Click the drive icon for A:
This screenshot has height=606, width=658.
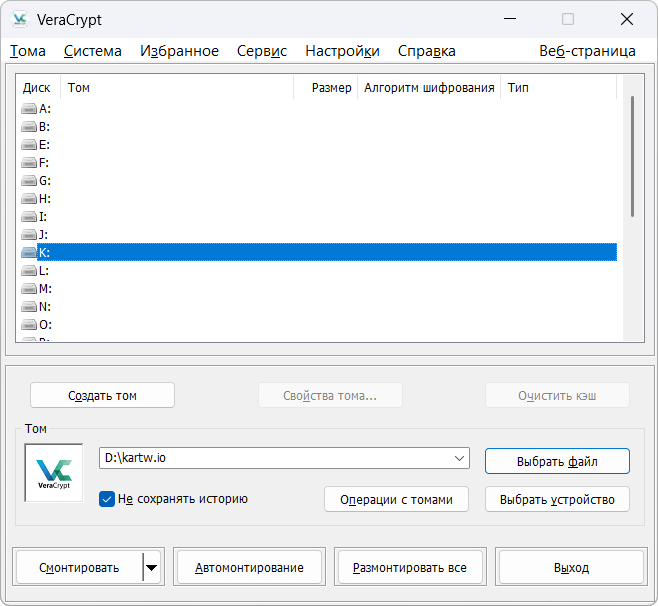[29, 109]
